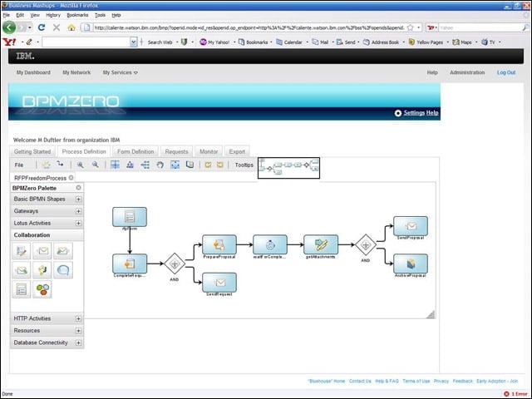Click the zoom out magnifier icon
This screenshot has width=532, height=399.
point(96,165)
